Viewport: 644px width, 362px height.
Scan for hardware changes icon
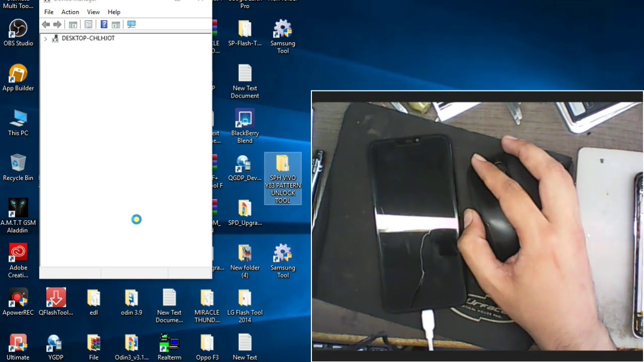(131, 24)
